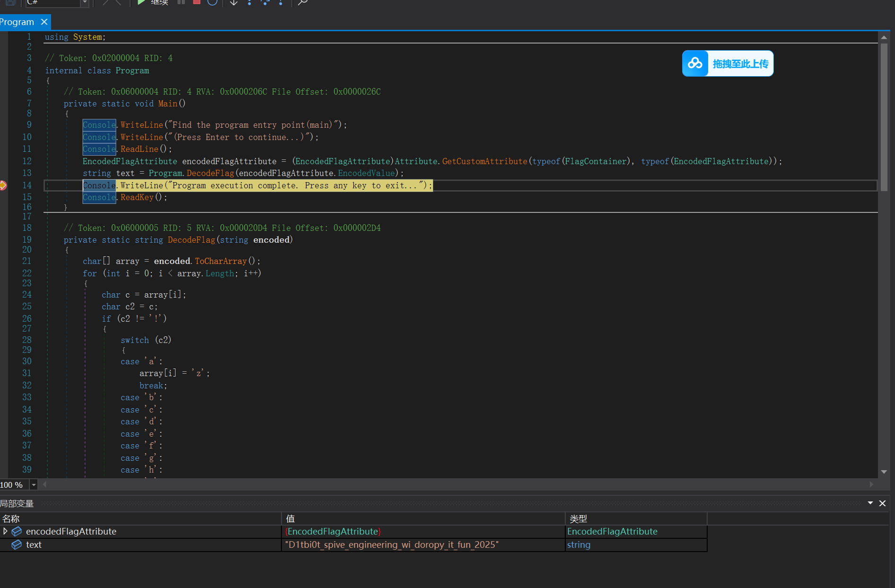This screenshot has height=588, width=895.
Task: Select the Program tab
Action: click(17, 22)
